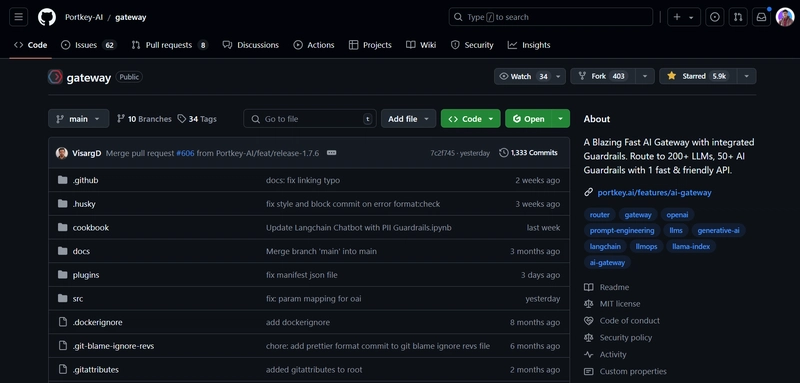Open commit 'docs: fix linking typo'
The height and width of the screenshot is (383, 800).
(x=303, y=180)
